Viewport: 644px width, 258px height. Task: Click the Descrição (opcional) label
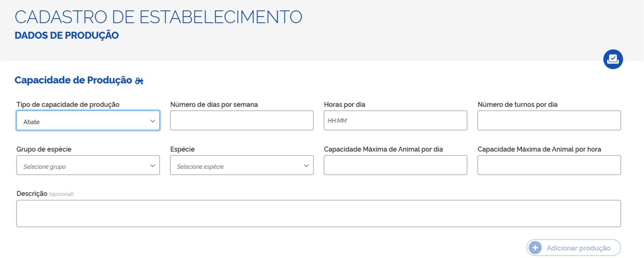45,194
